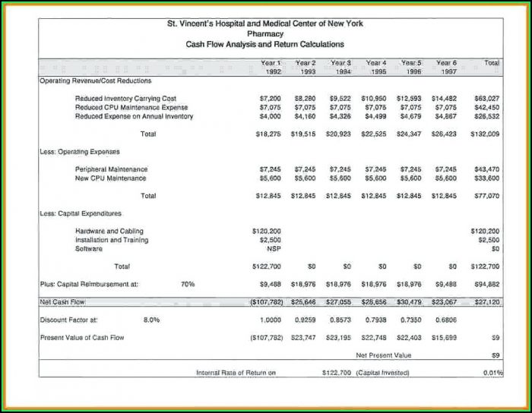Click the $94,882 reimbursement total

pyautogui.click(x=487, y=284)
